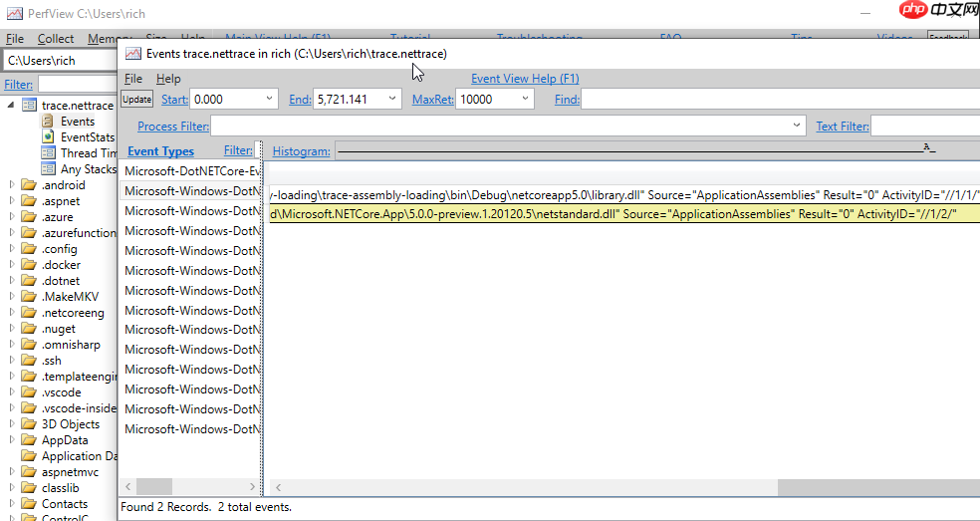The image size is (980, 521).
Task: Select the .azure folder icon
Action: 29,217
